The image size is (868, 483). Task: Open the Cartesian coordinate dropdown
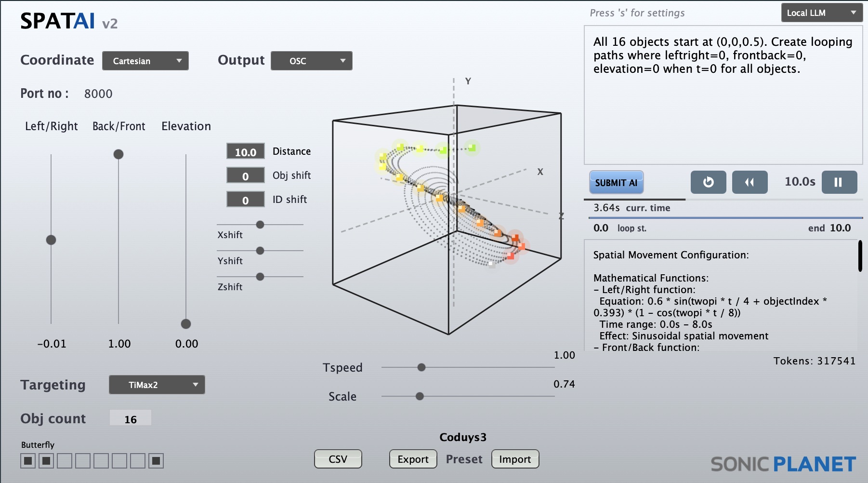tap(145, 61)
